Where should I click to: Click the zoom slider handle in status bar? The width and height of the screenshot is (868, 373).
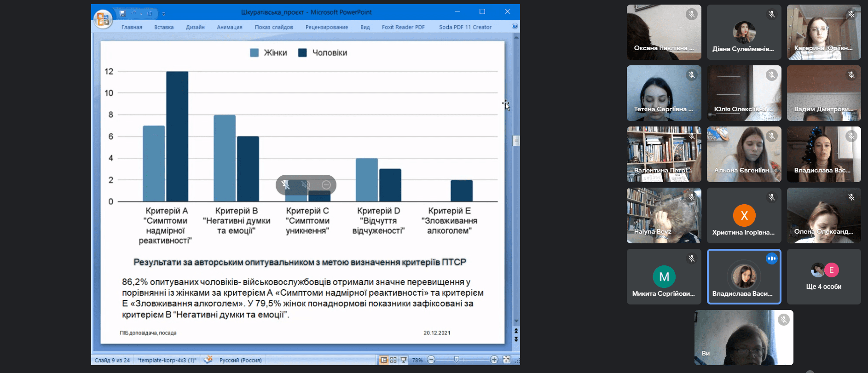(456, 360)
